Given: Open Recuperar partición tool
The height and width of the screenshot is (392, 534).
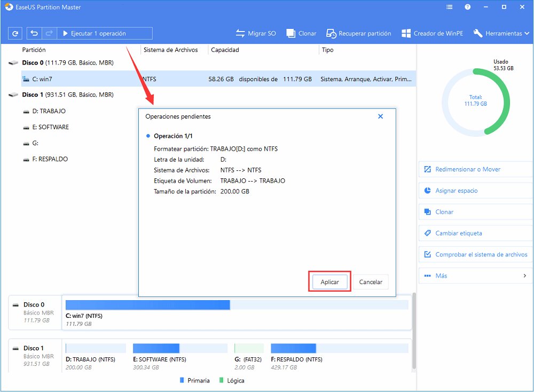Looking at the screenshot, I should coord(359,33).
